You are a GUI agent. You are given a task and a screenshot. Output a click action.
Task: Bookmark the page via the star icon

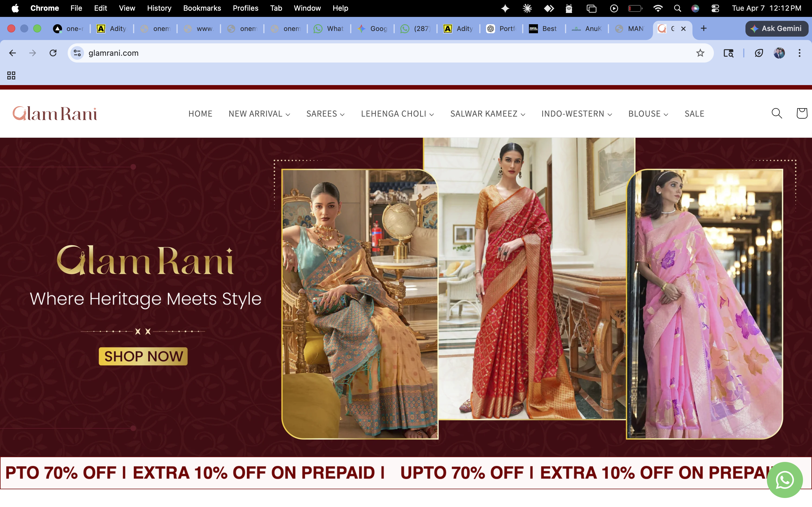pos(700,53)
